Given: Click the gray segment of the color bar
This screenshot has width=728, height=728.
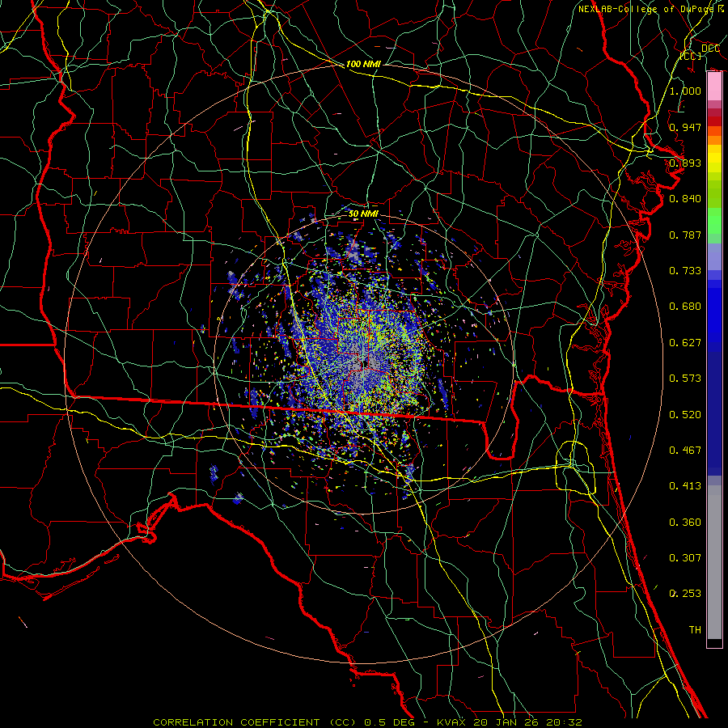Looking at the screenshot, I should tap(714, 562).
